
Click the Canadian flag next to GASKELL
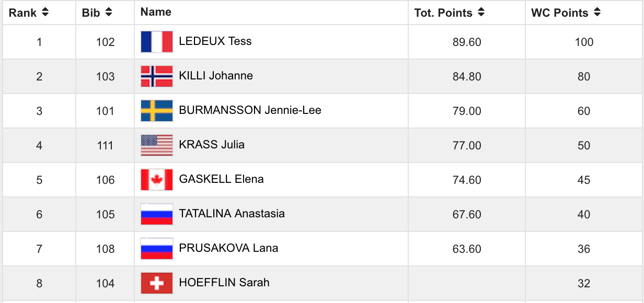pyautogui.click(x=157, y=180)
